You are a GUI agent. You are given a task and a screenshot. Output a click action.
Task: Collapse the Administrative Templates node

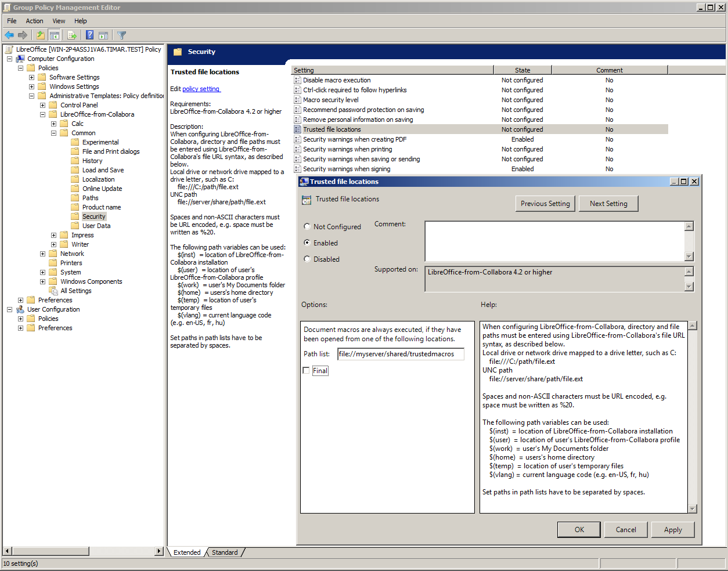tap(31, 96)
